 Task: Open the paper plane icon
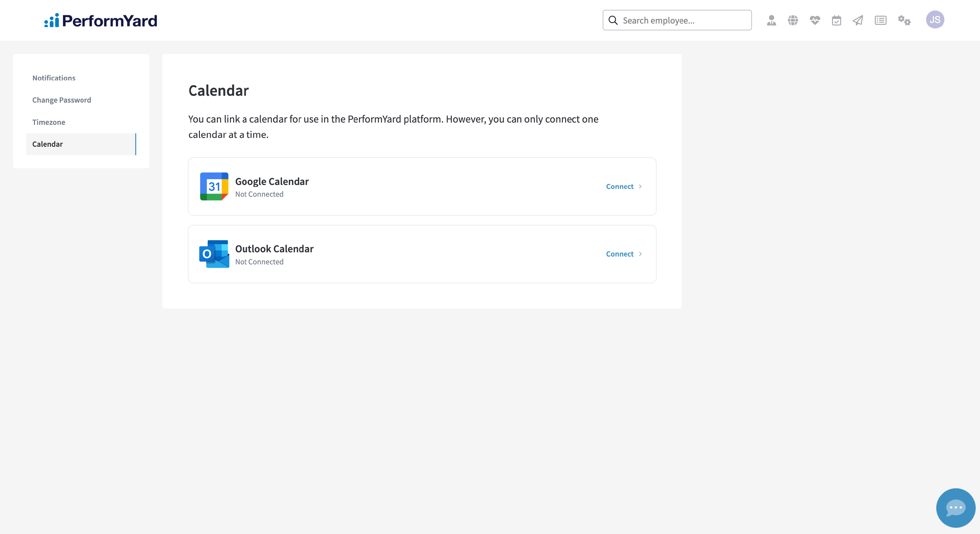pos(858,20)
